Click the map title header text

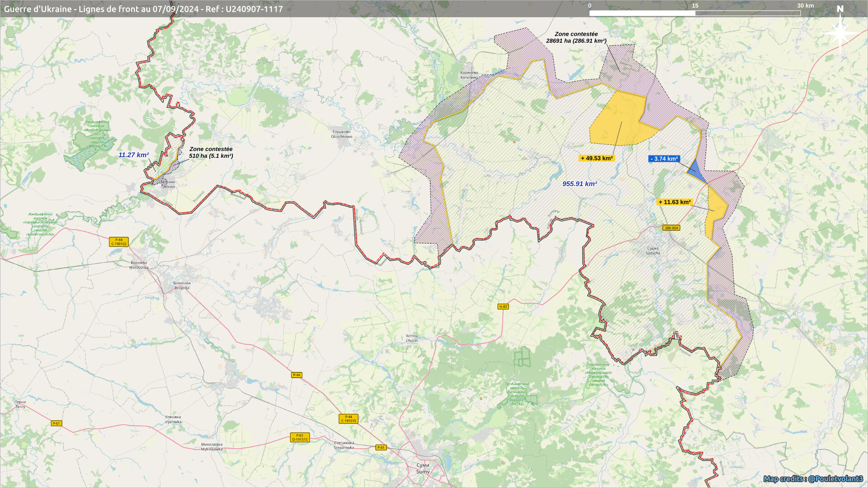tap(143, 9)
